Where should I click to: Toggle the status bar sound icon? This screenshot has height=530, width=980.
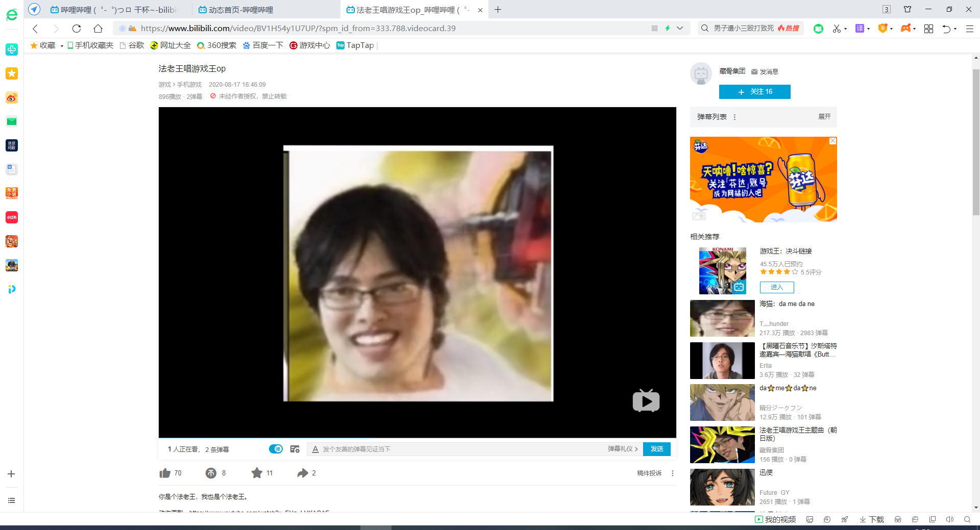[949, 519]
